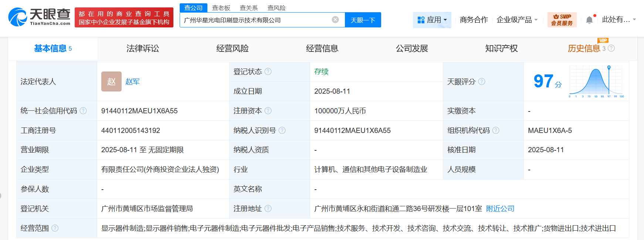Click the TianYanCha logo
The width and height of the screenshot is (644, 240).
pyautogui.click(x=39, y=17)
